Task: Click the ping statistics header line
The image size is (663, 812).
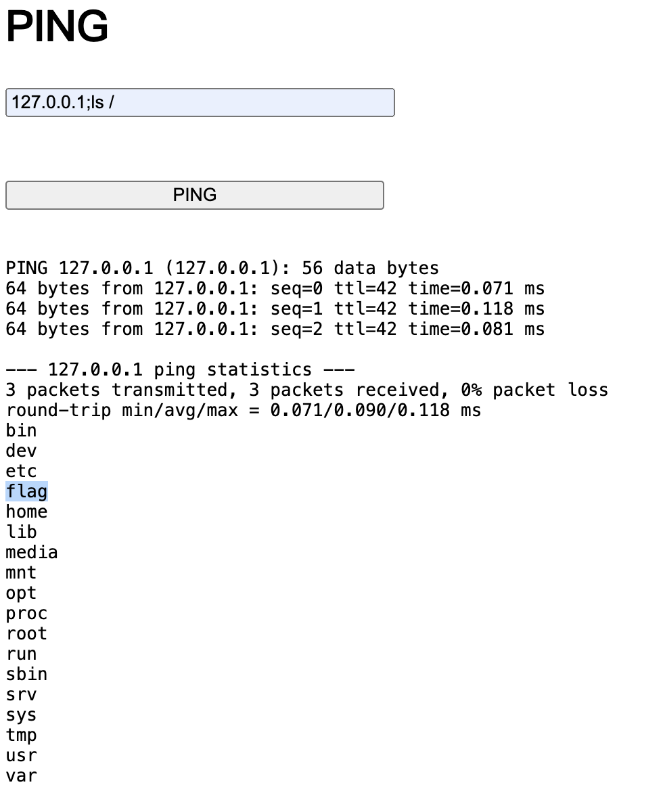Action: click(180, 369)
